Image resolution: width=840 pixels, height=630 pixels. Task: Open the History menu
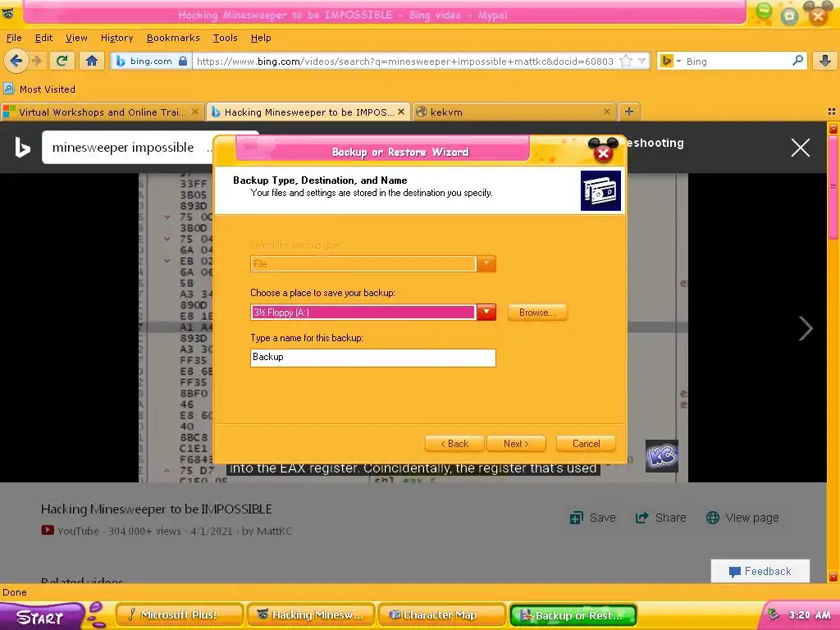pyautogui.click(x=116, y=38)
